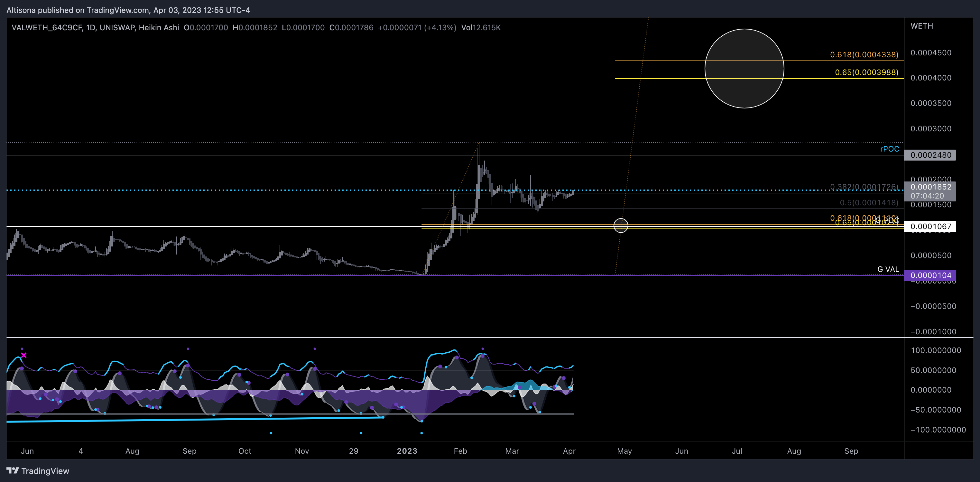Click the 0.0003000 price axis label
Image resolution: width=980 pixels, height=482 pixels.
click(930, 129)
